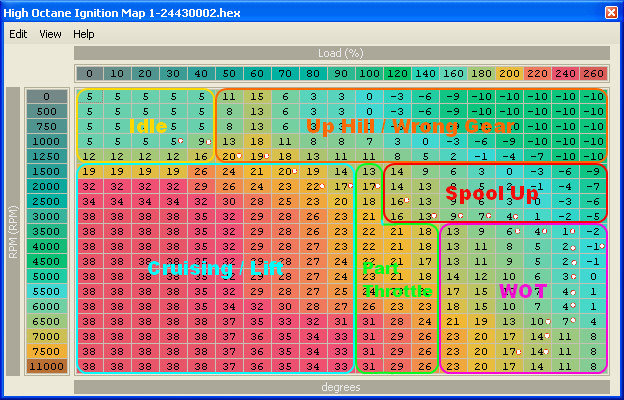
Task: Select the 100 load column header
Action: click(369, 74)
